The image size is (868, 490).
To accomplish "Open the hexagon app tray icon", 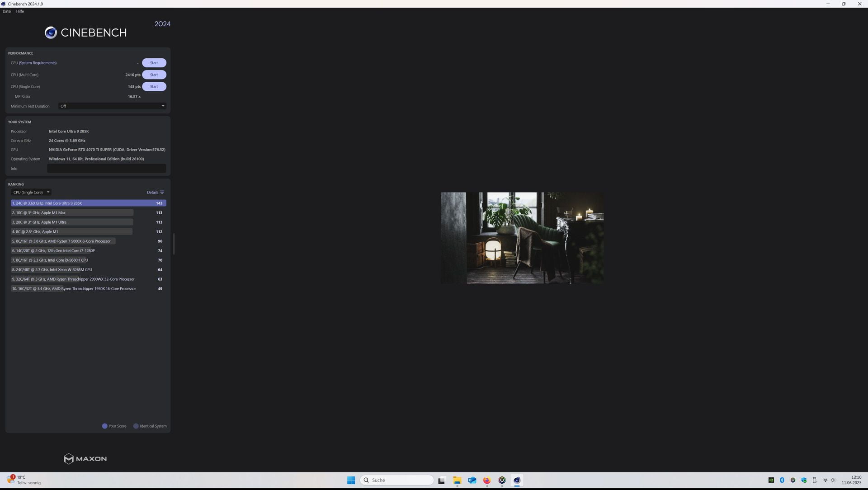I will tap(793, 480).
